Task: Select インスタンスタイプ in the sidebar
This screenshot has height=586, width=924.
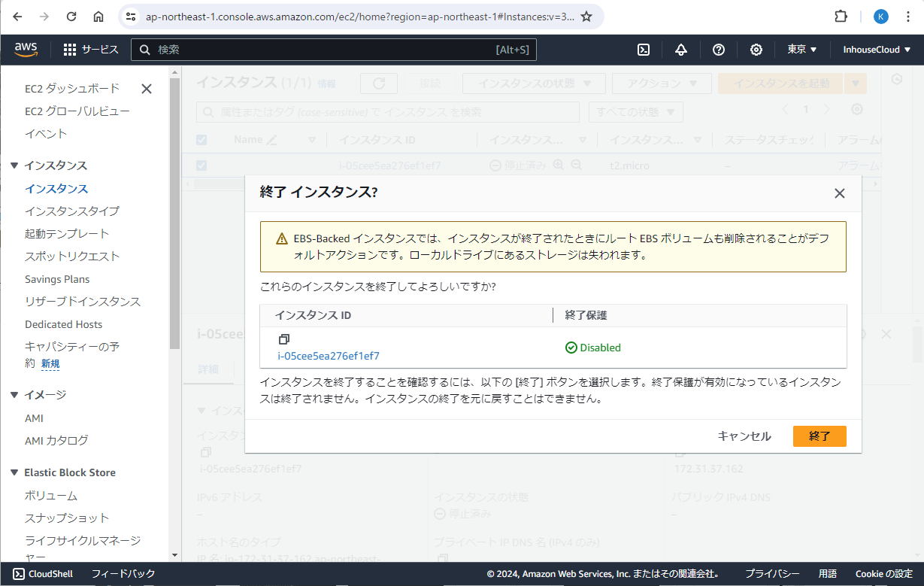Action: point(71,211)
